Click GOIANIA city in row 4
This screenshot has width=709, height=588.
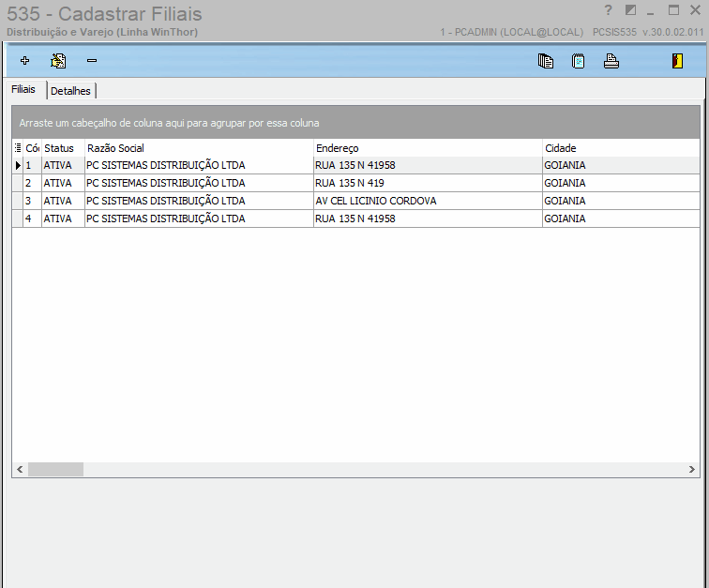click(x=621, y=219)
